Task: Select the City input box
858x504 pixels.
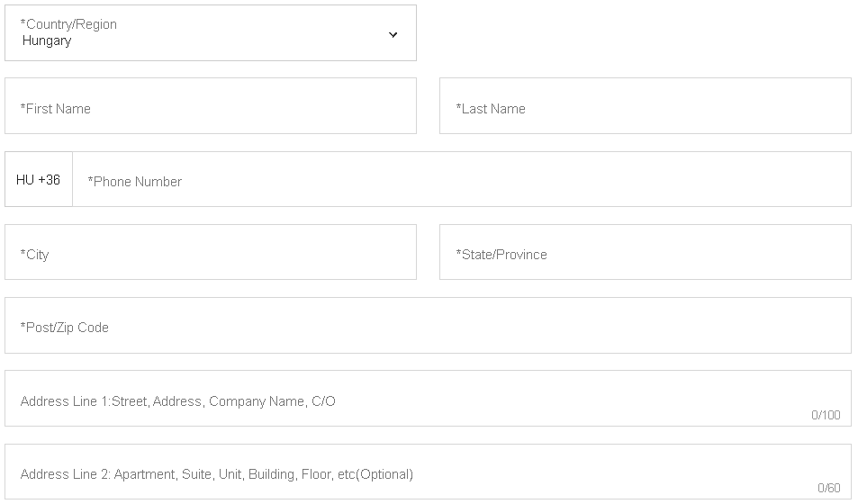Action: coord(210,253)
